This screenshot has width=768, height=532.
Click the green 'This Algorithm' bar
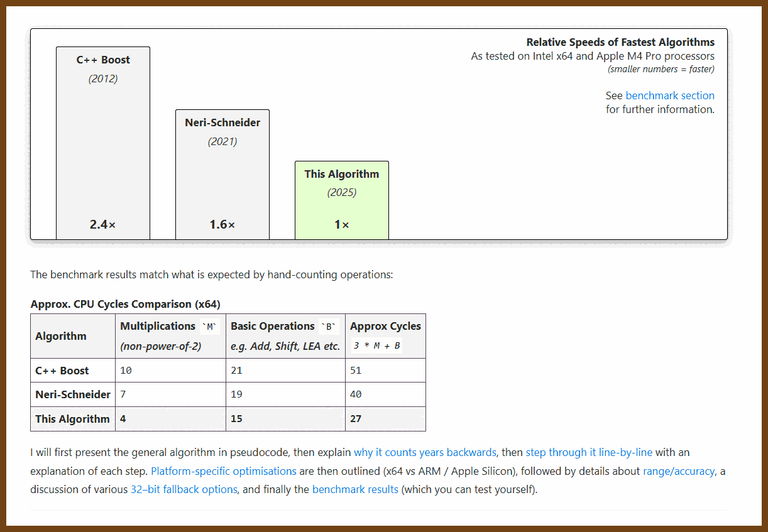(x=342, y=200)
